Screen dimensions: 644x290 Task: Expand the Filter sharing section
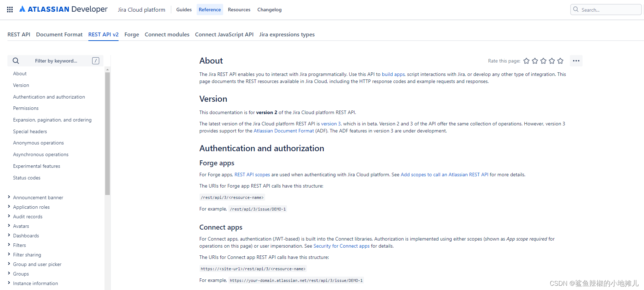(9, 254)
